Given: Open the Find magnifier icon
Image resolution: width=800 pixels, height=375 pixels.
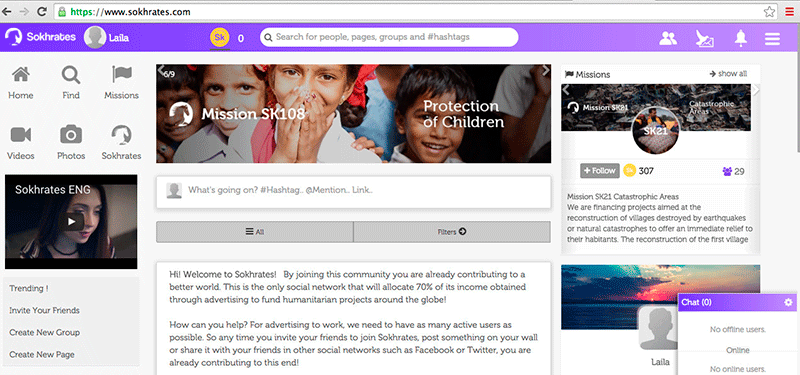Looking at the screenshot, I should [71, 76].
